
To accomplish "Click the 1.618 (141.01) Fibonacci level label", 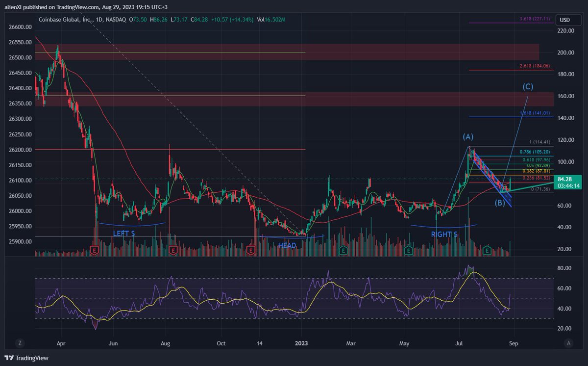I will [535, 113].
